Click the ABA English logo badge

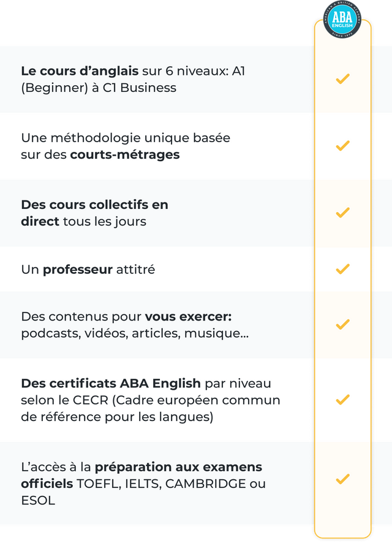(342, 20)
